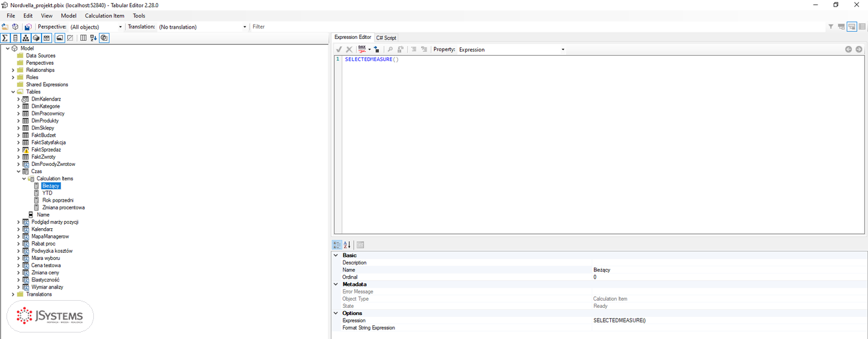Click the Open model folder icon

[5, 27]
